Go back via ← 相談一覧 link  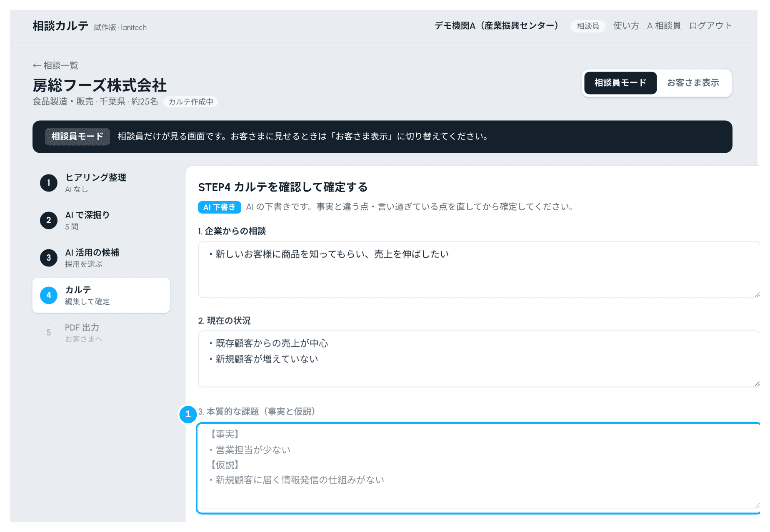pyautogui.click(x=55, y=65)
